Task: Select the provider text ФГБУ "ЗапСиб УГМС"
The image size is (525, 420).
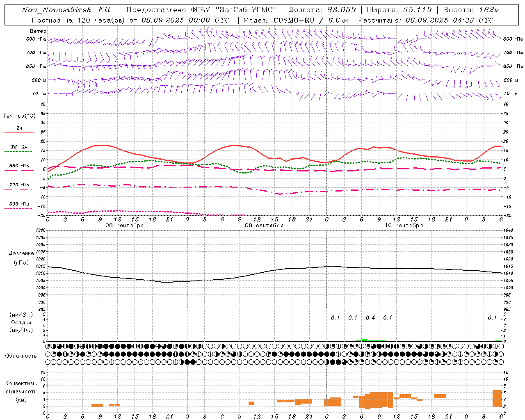Action: click(234, 10)
